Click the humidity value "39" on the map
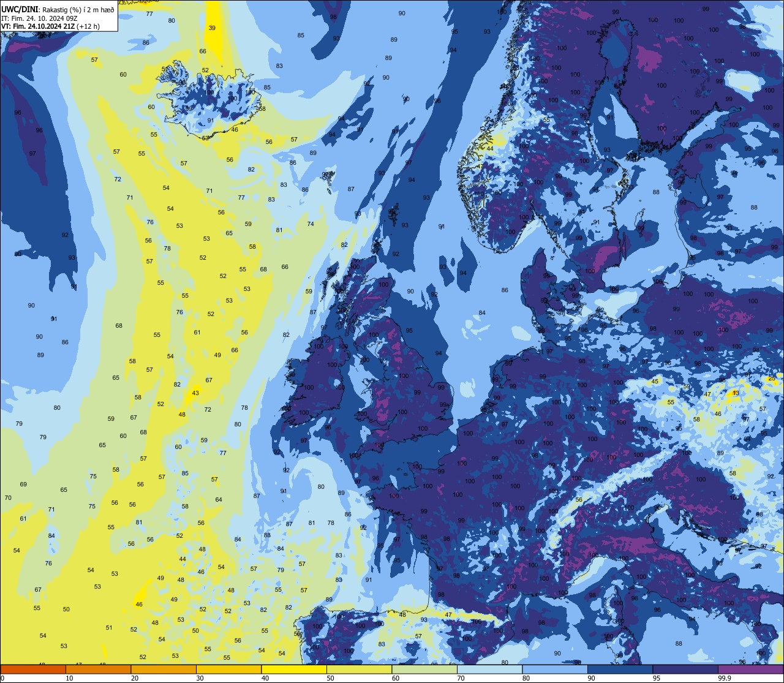784x683 pixels. pyautogui.click(x=212, y=28)
